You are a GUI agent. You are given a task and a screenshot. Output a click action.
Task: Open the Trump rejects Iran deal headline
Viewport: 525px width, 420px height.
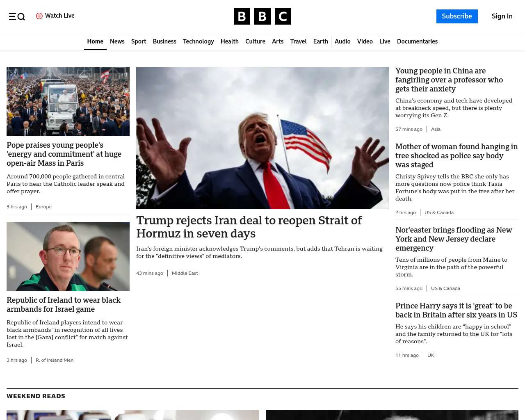[x=249, y=227]
